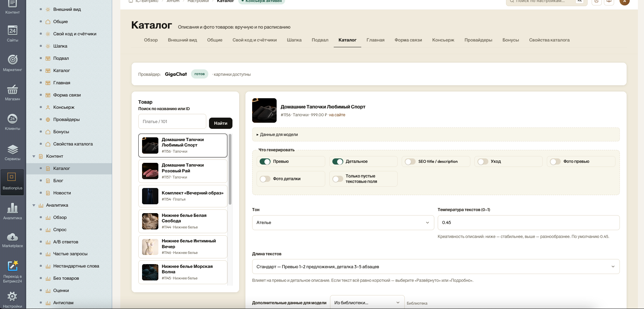Click Шапка settings icon in tree
Viewport: 644px width, 309px height.
pyautogui.click(x=48, y=46)
